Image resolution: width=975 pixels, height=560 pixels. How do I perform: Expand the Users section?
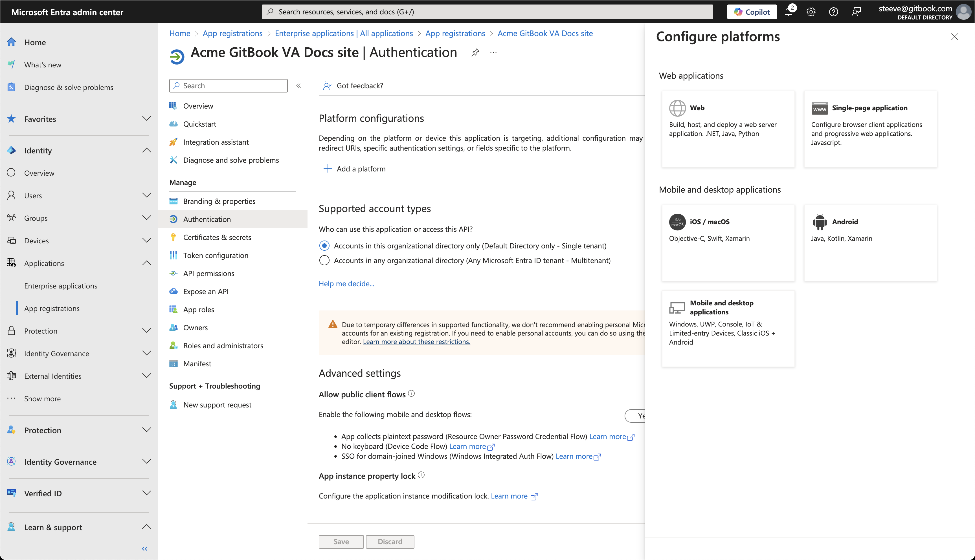tap(147, 195)
